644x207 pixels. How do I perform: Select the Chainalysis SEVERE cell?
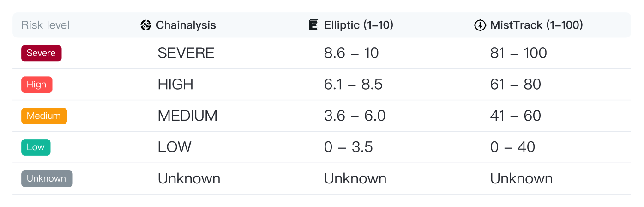pyautogui.click(x=186, y=53)
